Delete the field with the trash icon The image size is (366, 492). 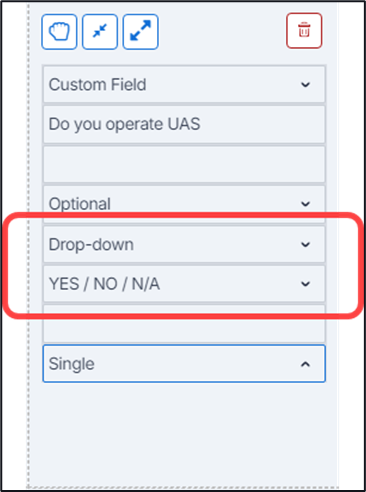tap(304, 31)
